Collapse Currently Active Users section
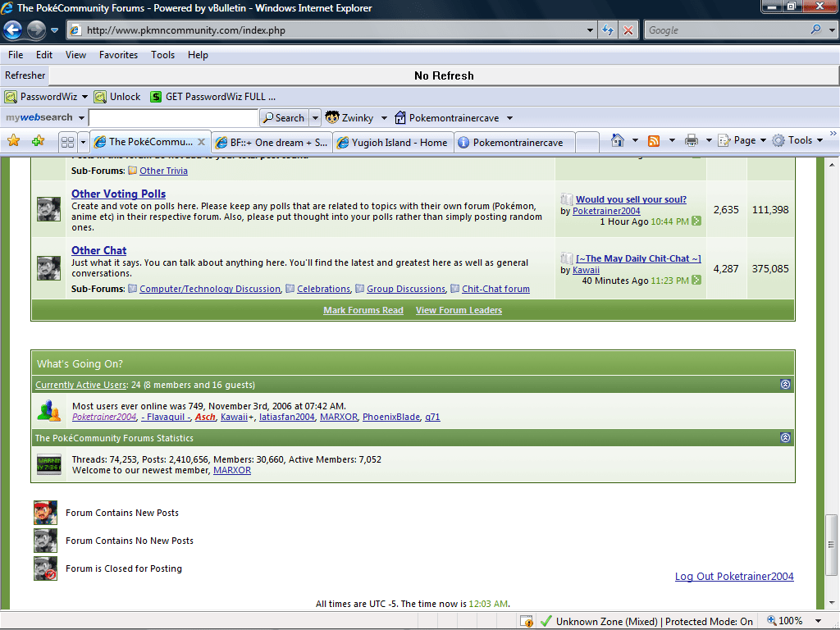Image resolution: width=840 pixels, height=630 pixels. [x=785, y=384]
